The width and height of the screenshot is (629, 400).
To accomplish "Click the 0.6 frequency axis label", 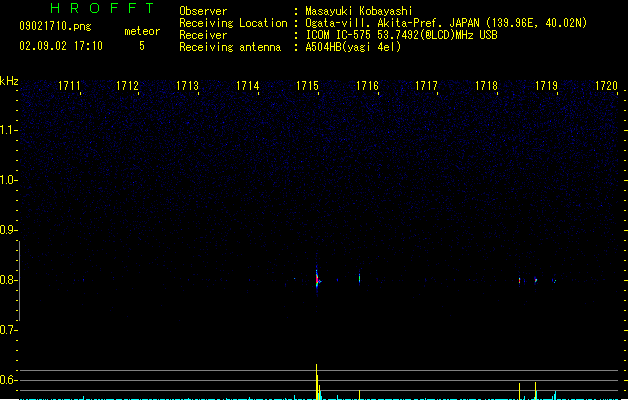I will [8, 380].
